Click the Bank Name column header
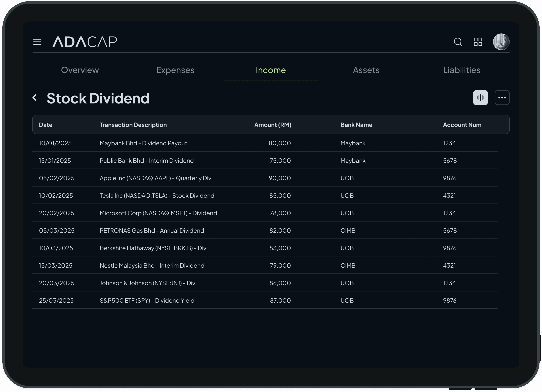The image size is (542, 392). pyautogui.click(x=356, y=125)
